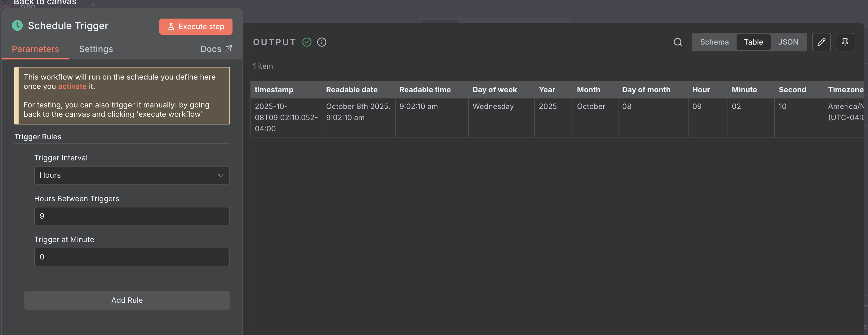The image size is (868, 335).
Task: Click the green output success checkmark
Action: click(x=307, y=42)
